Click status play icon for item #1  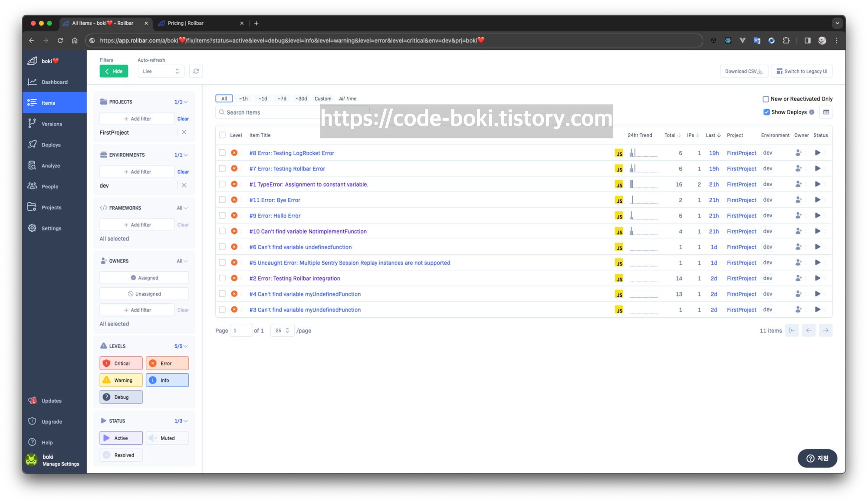click(x=817, y=184)
